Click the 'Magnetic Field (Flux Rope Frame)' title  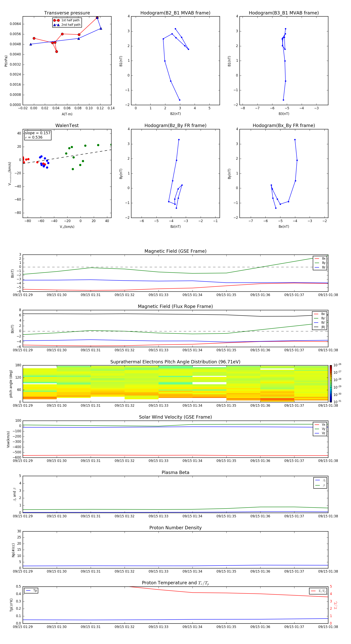(x=175, y=307)
